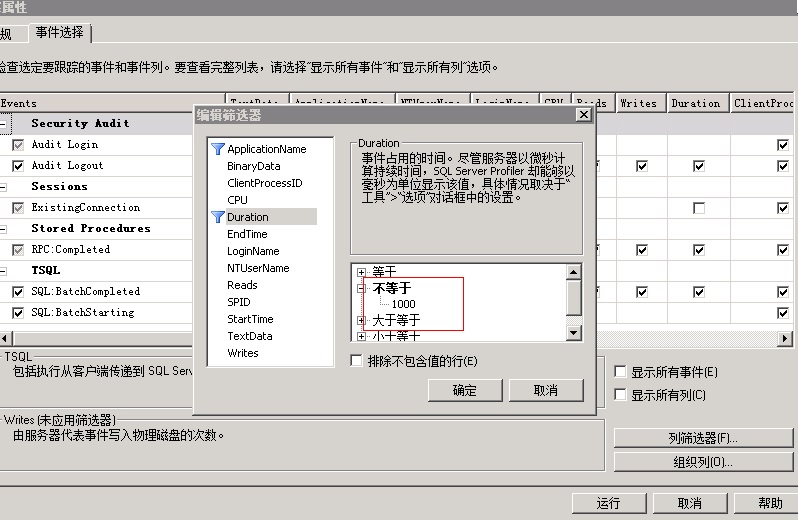
Task: Collapse the Stored Procedures event group
Action: coord(3,229)
